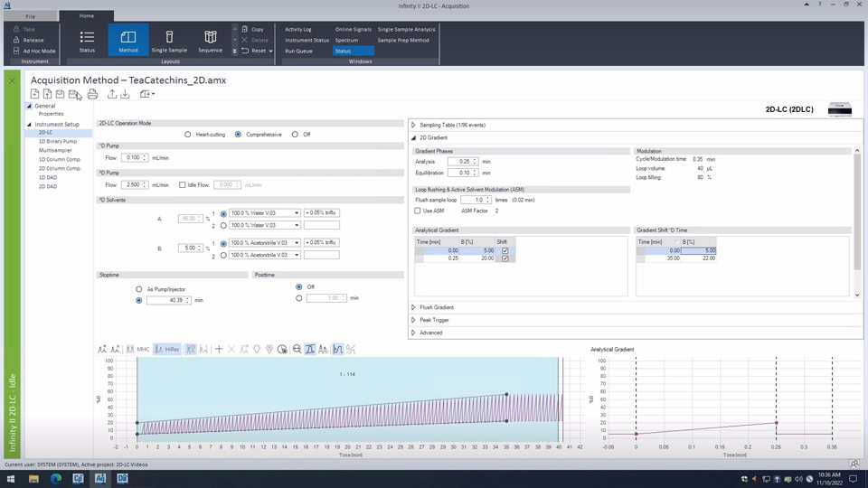Select 1D Binary Pump in tree
This screenshot has width=868, height=488.
click(x=58, y=141)
